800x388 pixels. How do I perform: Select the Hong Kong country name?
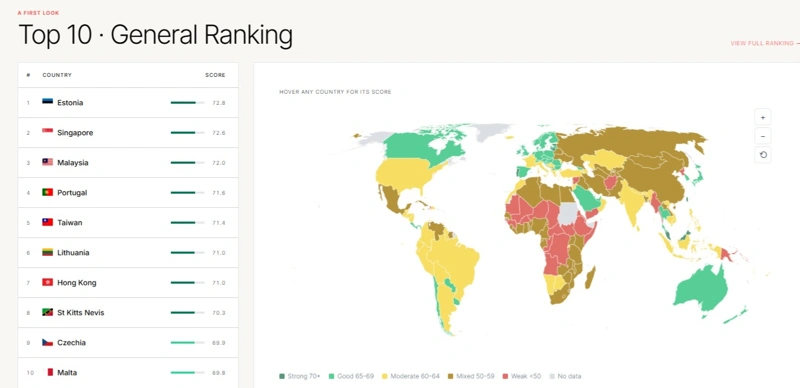pos(77,283)
